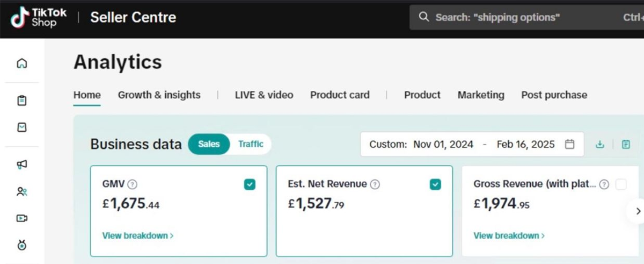Open the LIVE & video camera sidebar icon
This screenshot has width=644, height=264.
(22, 218)
